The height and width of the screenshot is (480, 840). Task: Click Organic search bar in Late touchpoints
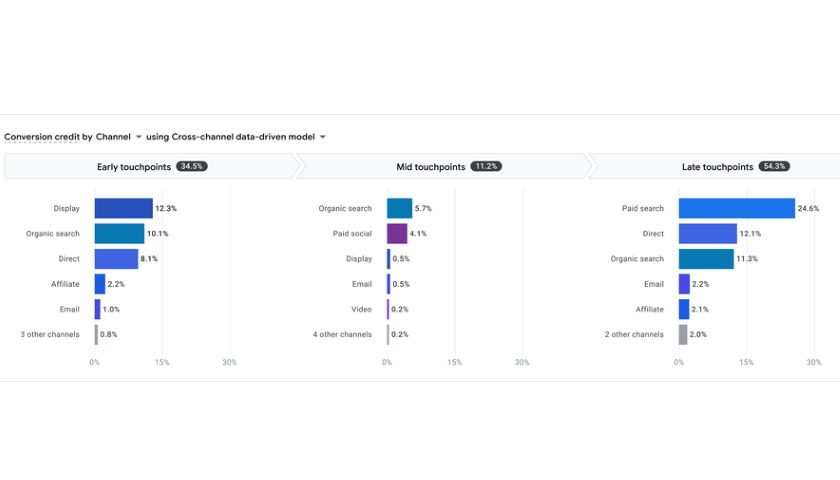click(706, 259)
